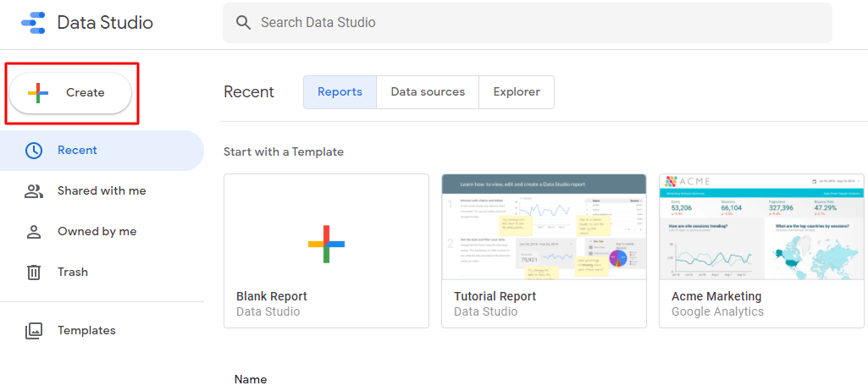
Task: Switch to the Reports tab
Action: [x=340, y=92]
